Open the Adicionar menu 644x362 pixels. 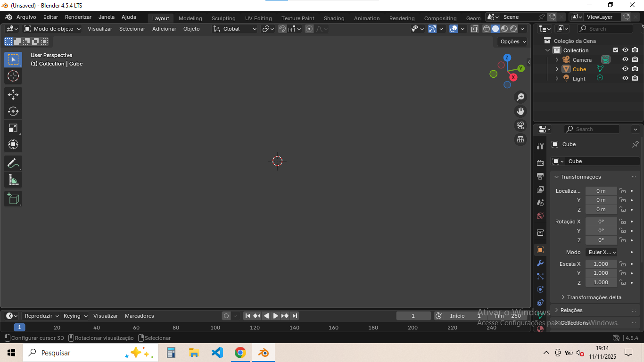click(x=164, y=29)
